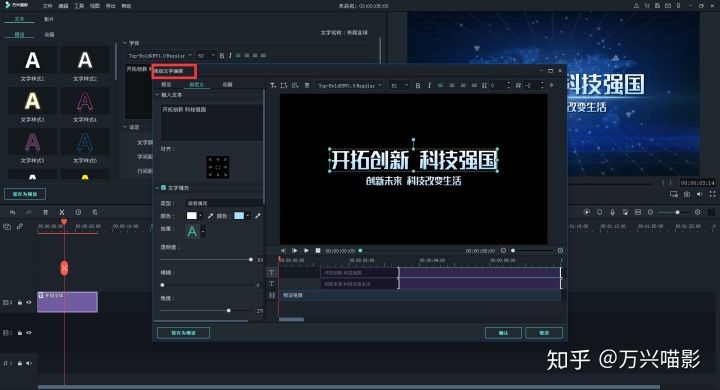Click the white fill color swatch

point(191,216)
